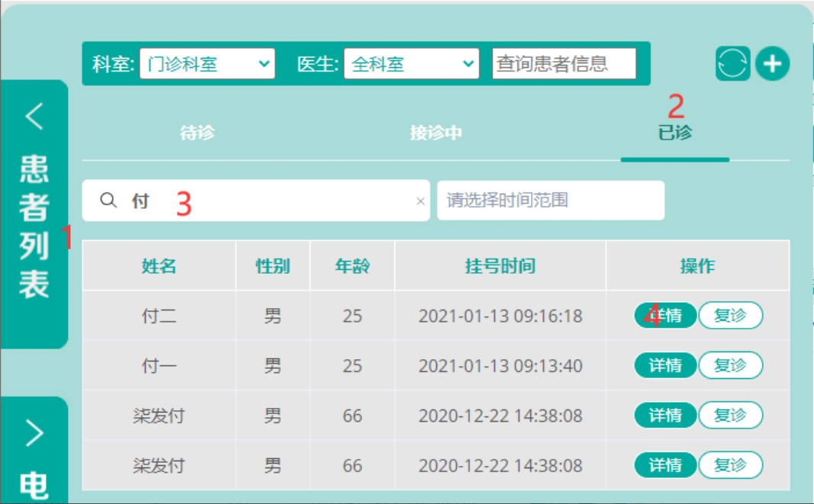Select the 已诊 tab
Screen dimensions: 814x504
pos(675,133)
